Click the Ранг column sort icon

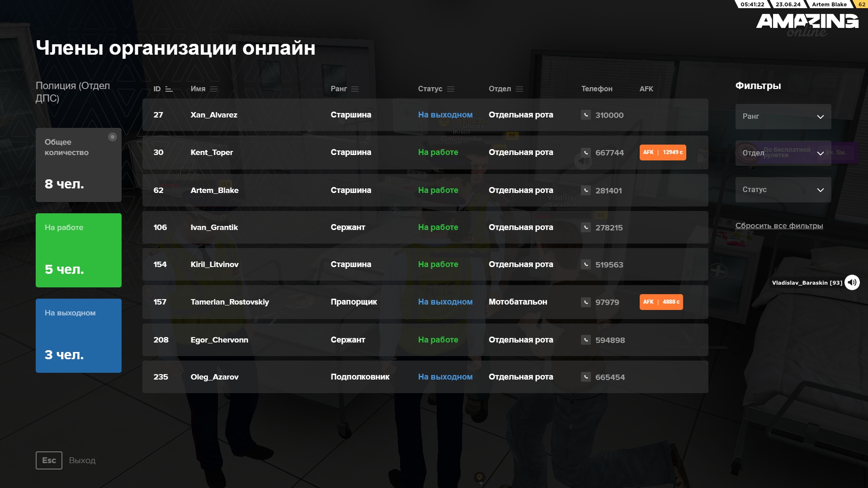[x=355, y=89]
